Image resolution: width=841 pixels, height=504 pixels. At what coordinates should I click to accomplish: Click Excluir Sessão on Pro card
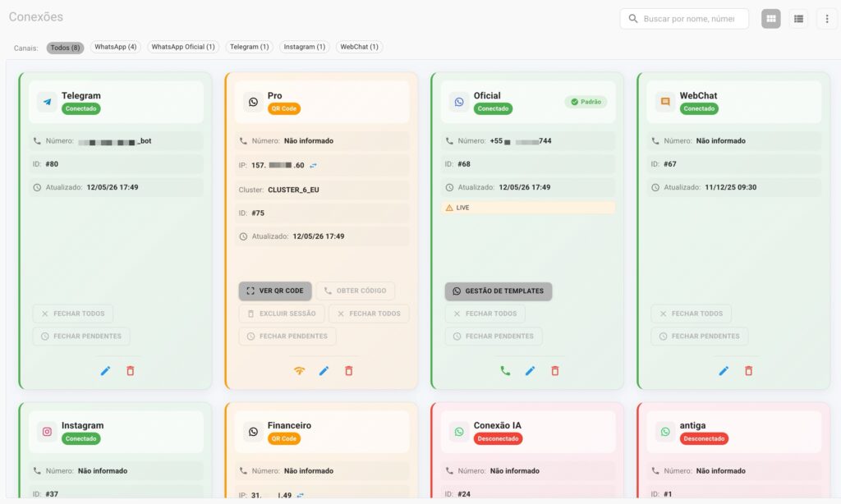pyautogui.click(x=282, y=314)
